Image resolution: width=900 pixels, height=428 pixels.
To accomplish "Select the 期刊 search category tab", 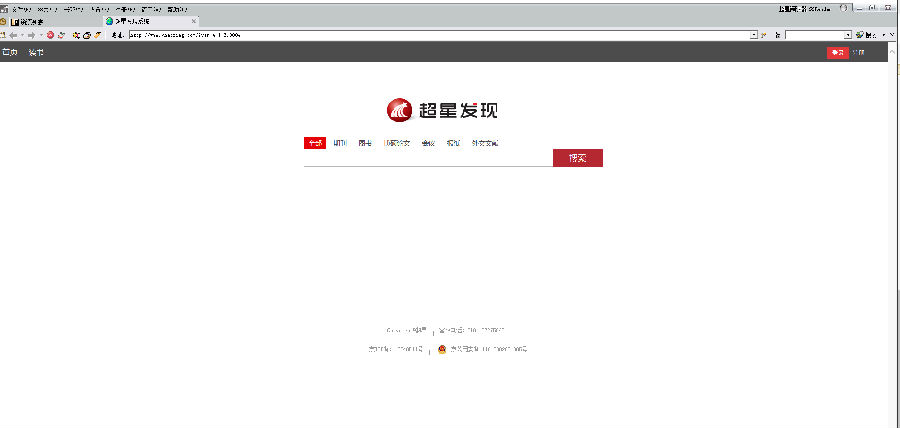I will pyautogui.click(x=340, y=143).
